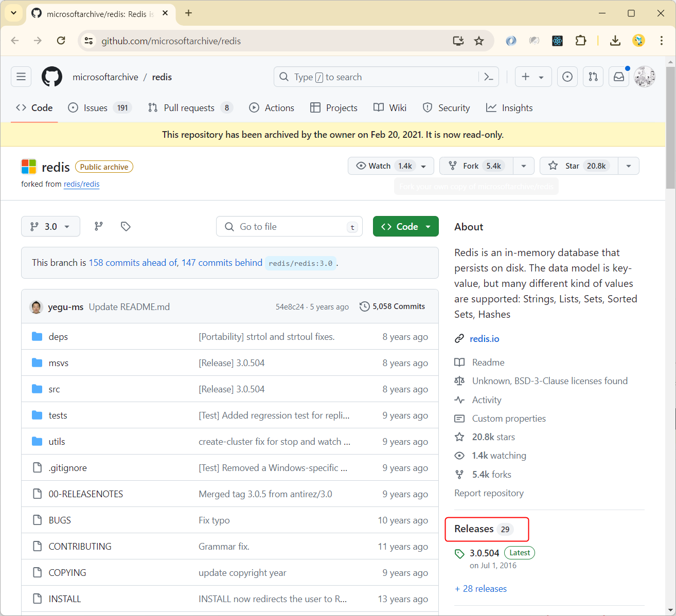676x616 pixels.
Task: Click 158 commits ahead of link
Action: [x=134, y=263]
